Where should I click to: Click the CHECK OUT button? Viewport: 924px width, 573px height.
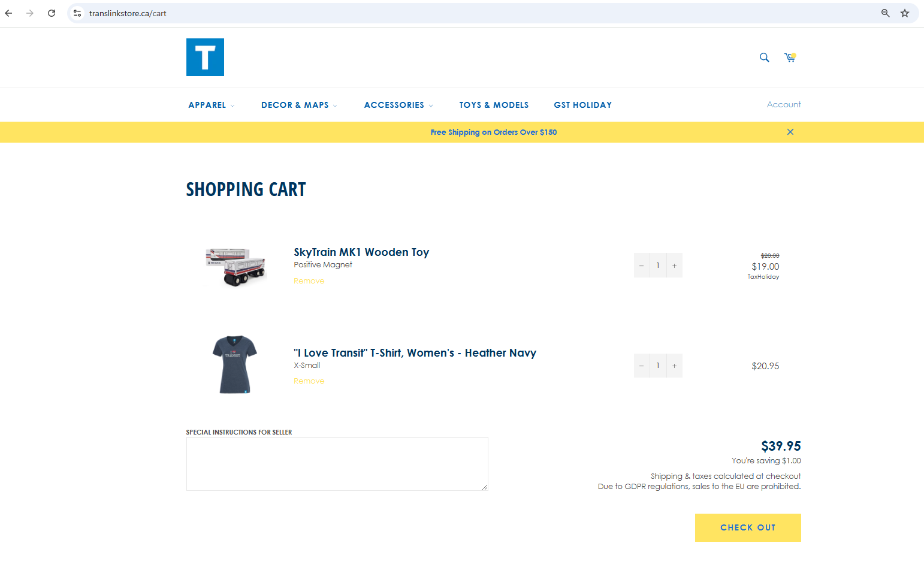click(x=748, y=527)
